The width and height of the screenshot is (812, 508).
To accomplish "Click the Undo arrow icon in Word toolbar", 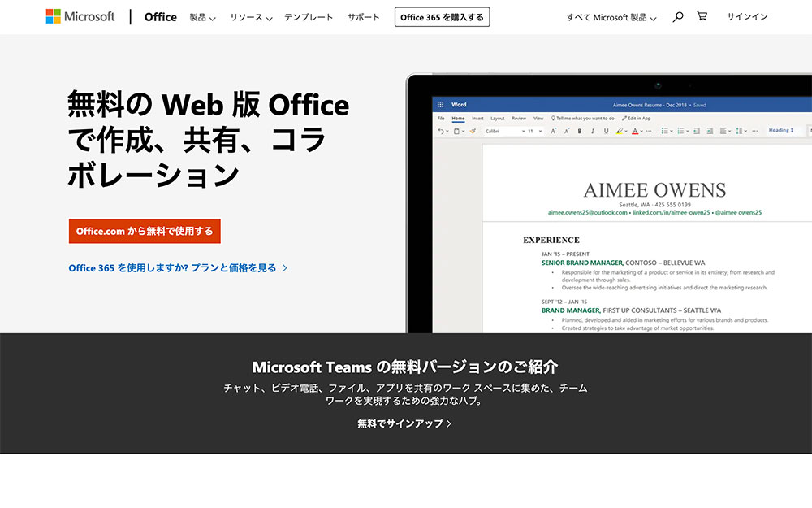I will (x=441, y=131).
